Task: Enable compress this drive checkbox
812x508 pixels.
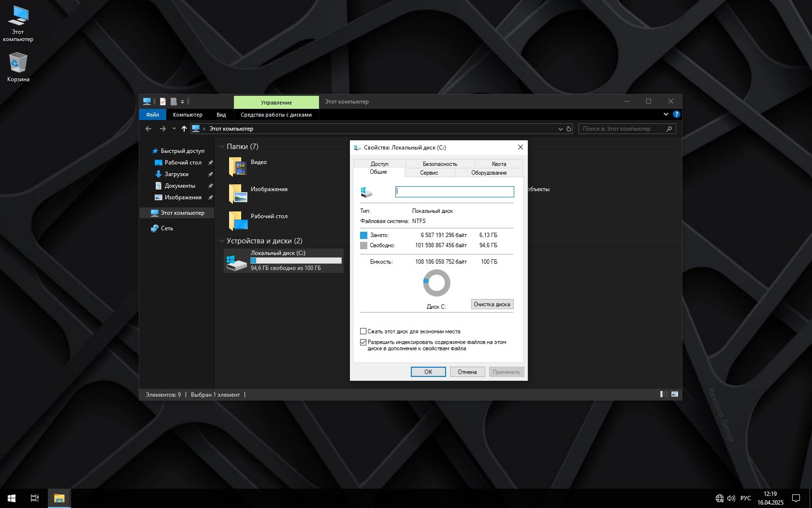Action: coord(363,331)
